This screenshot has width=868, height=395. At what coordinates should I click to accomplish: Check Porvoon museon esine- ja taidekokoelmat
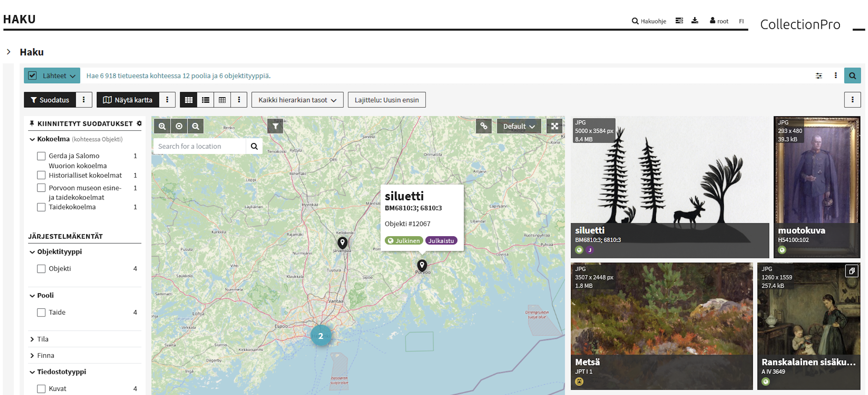pos(41,187)
